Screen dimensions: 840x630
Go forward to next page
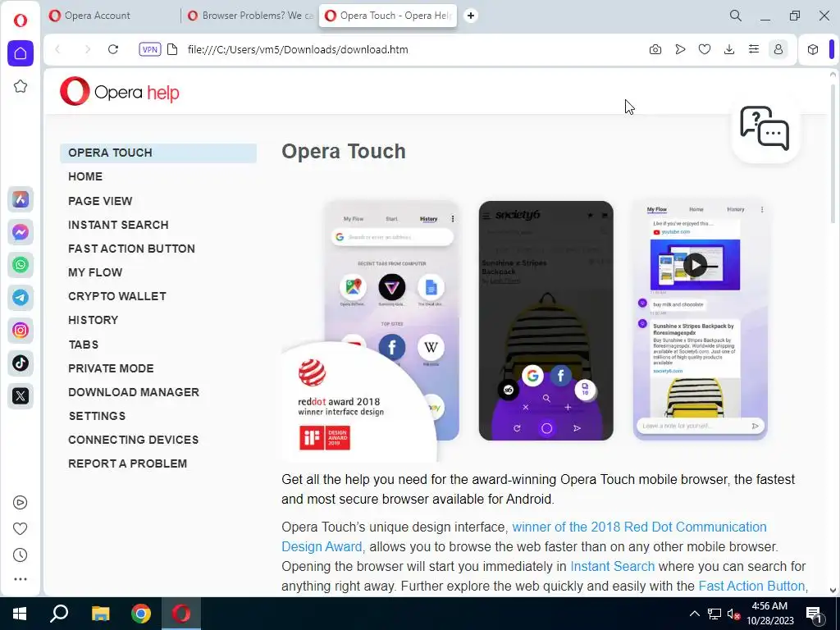pos(87,49)
